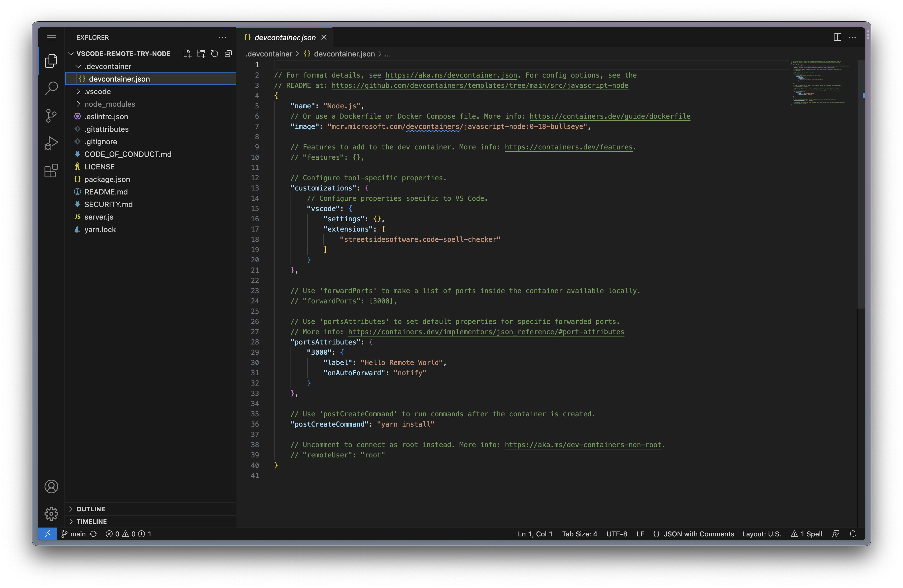This screenshot has width=903, height=588.
Task: Toggle the application menu hamburger
Action: pos(51,37)
